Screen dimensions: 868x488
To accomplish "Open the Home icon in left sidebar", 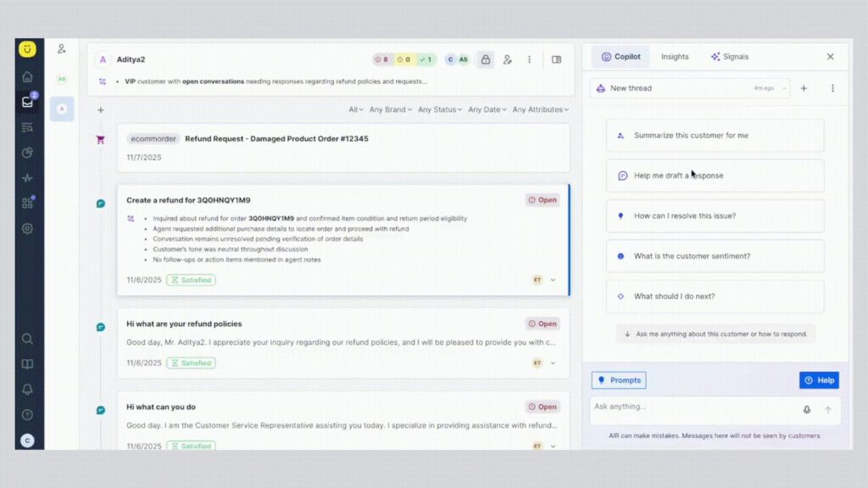I will 27,77.
